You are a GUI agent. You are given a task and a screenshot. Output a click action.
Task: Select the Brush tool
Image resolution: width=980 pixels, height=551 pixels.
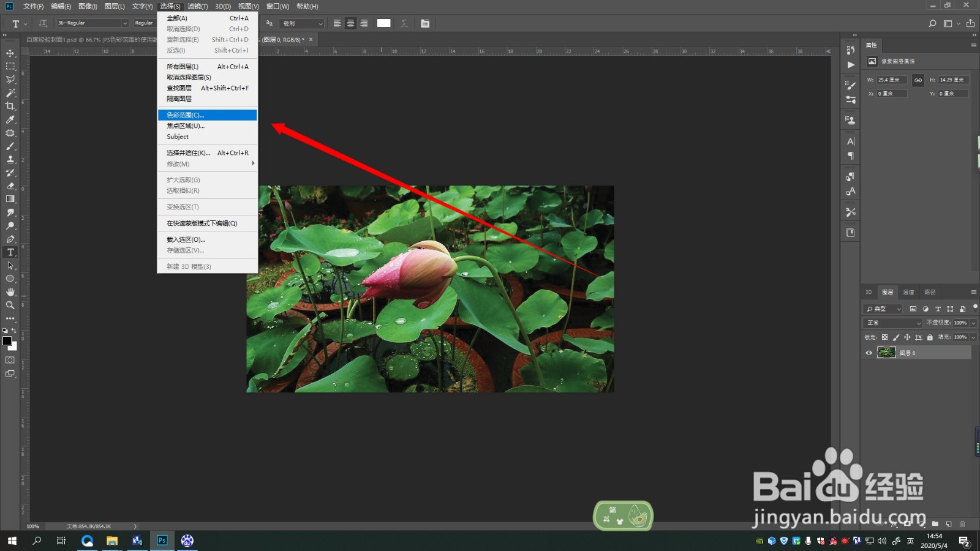click(x=10, y=146)
